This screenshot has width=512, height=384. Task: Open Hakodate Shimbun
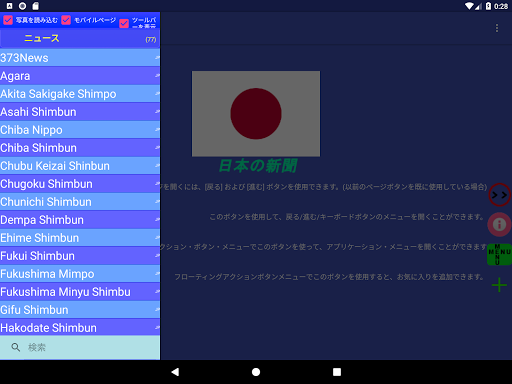[80, 328]
